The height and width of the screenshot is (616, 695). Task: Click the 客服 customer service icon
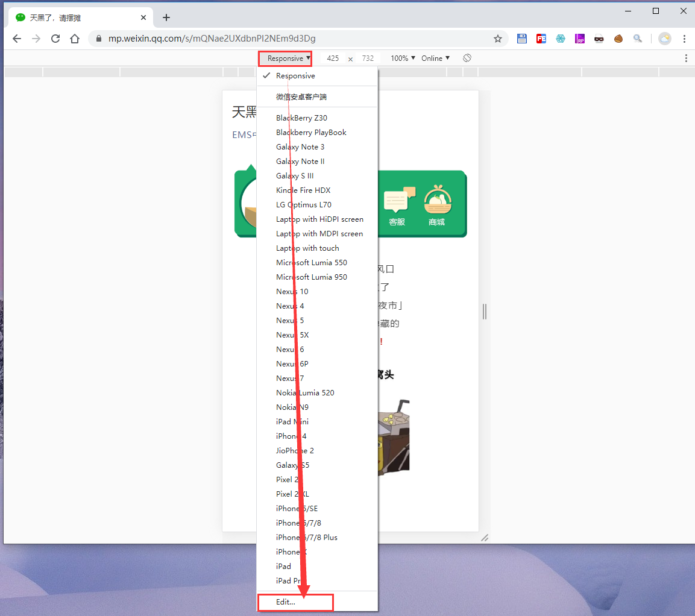398,206
